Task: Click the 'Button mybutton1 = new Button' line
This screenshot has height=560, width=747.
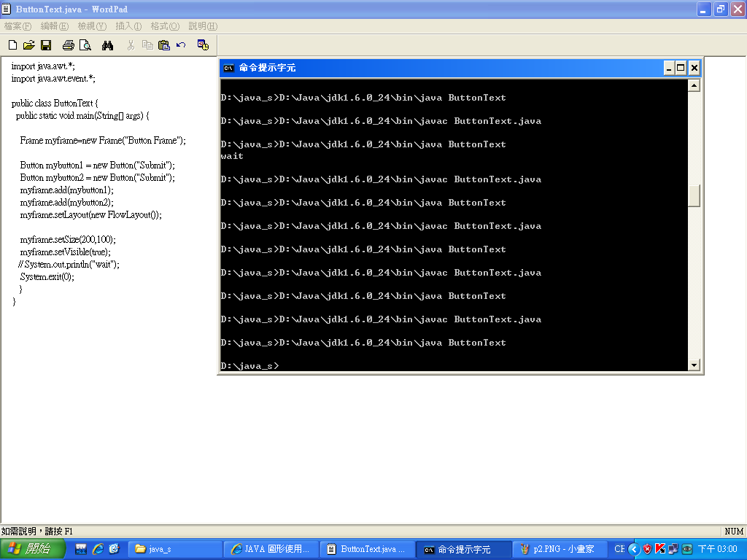Action: (98, 166)
